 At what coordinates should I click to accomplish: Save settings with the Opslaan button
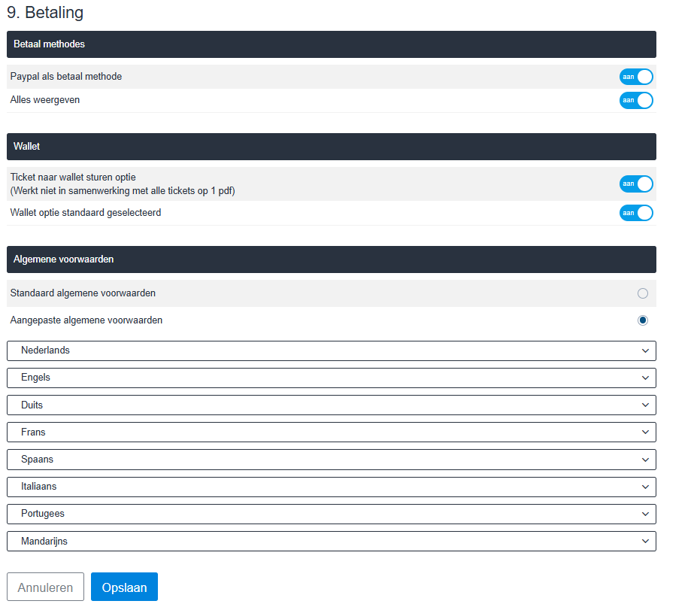coord(124,587)
